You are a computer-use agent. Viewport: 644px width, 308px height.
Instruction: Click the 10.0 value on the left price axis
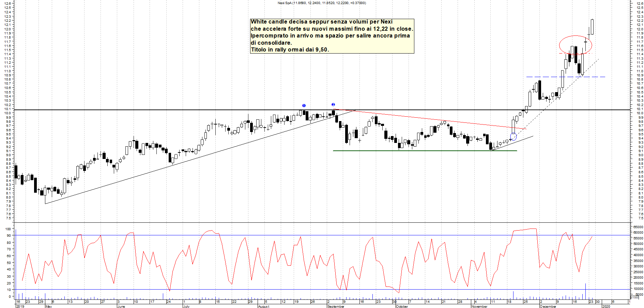(7, 113)
